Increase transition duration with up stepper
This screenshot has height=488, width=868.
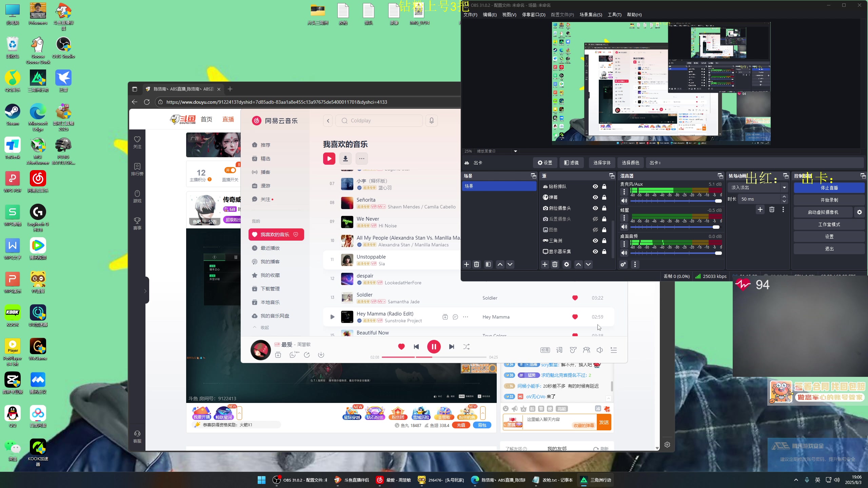pyautogui.click(x=784, y=197)
